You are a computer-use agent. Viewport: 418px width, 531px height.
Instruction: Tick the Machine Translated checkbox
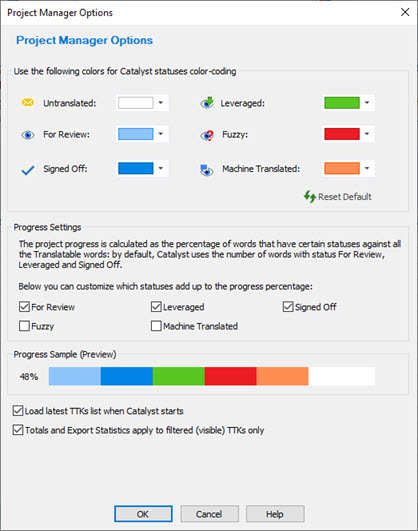point(156,326)
